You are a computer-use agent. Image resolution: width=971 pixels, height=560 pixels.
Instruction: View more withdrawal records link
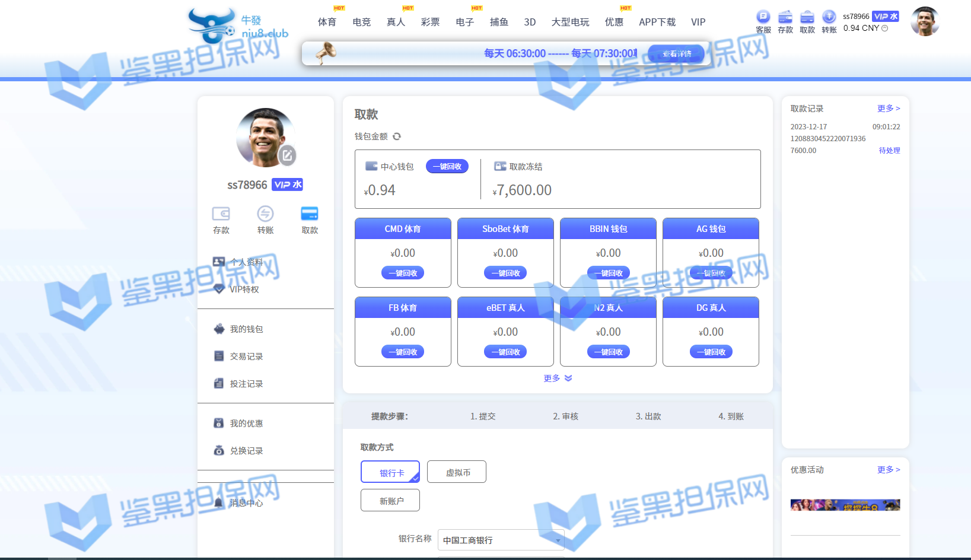889,109
